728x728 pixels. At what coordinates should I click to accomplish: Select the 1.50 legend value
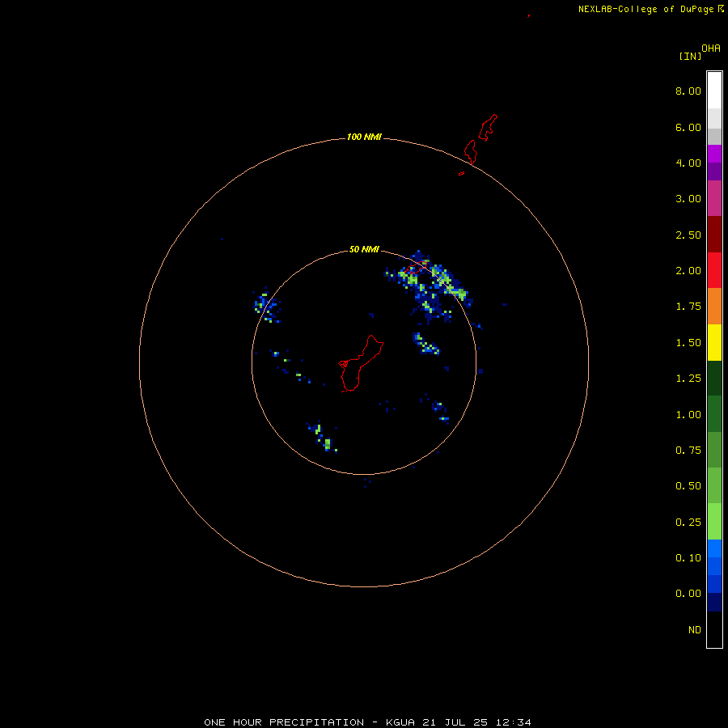[688, 343]
